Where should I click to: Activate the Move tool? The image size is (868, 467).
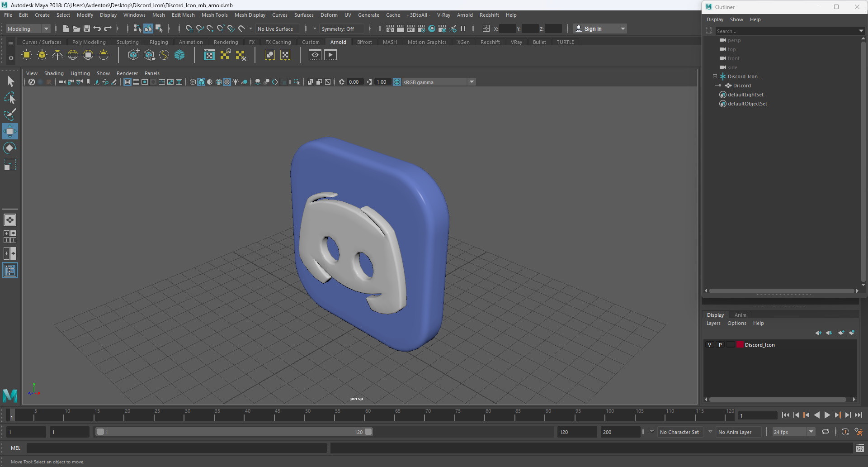tap(10, 131)
